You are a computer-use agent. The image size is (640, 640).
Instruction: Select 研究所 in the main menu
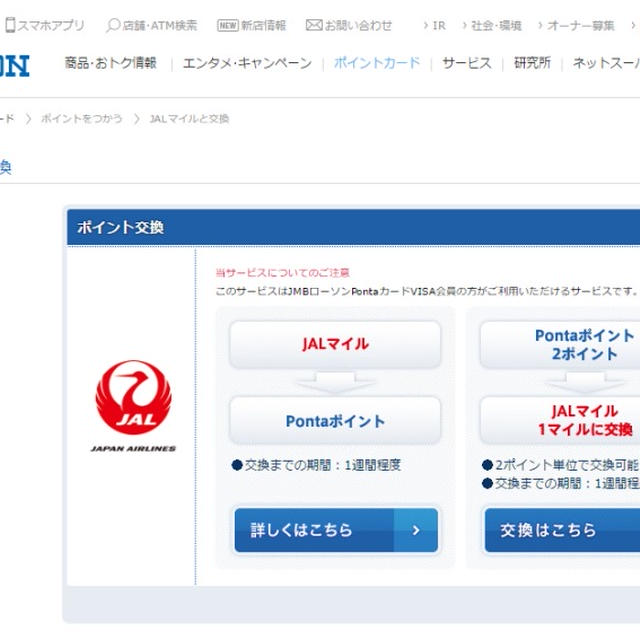tap(532, 63)
